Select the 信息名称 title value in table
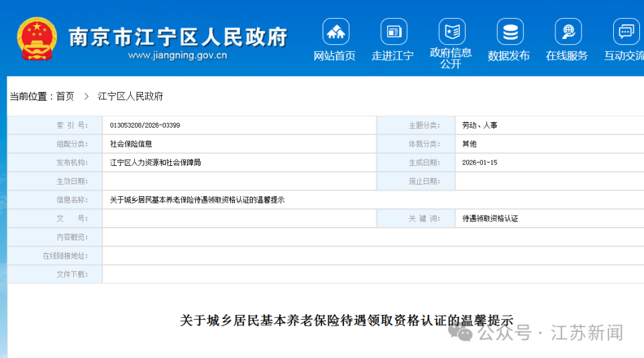644x358 pixels. click(197, 199)
